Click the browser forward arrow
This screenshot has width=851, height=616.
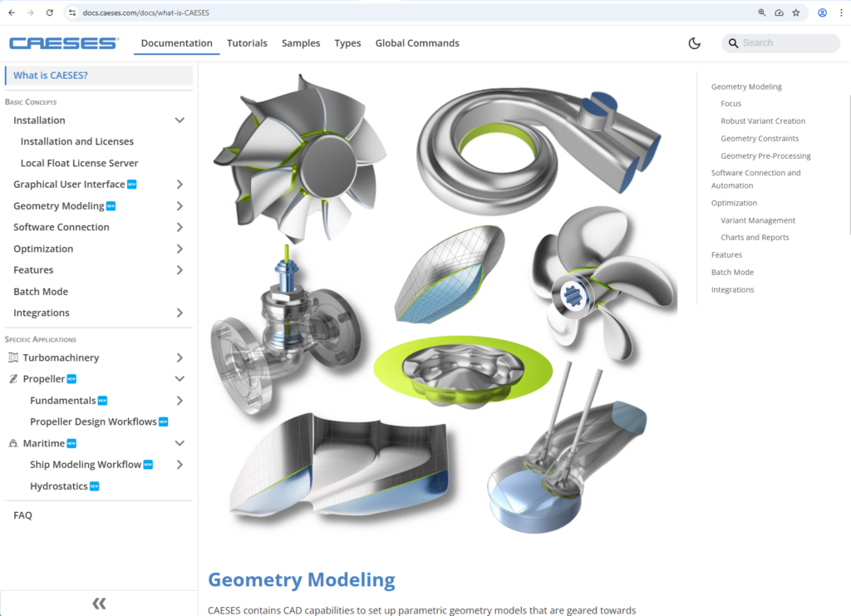pyautogui.click(x=31, y=12)
